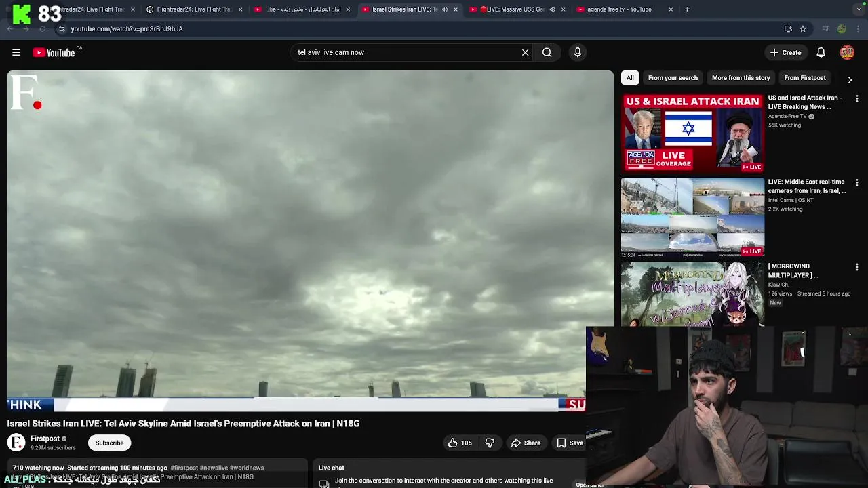Open options for Morrowind Multiplayer video
This screenshot has height=488, width=868.
pos(857,268)
